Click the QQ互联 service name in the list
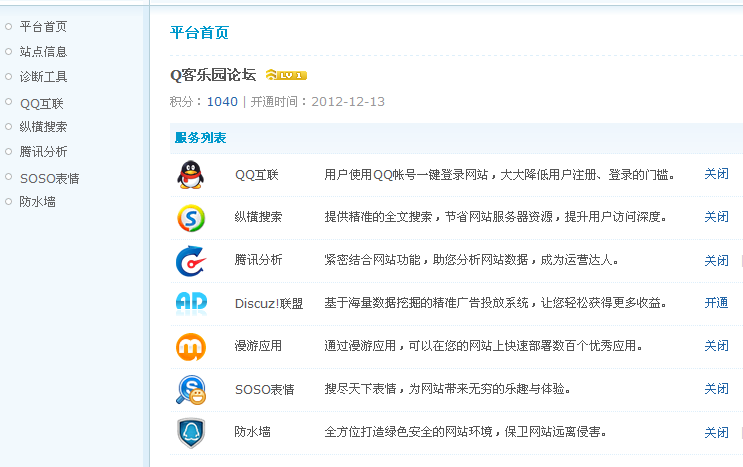Screen dimensions: 743x467 pos(256,175)
